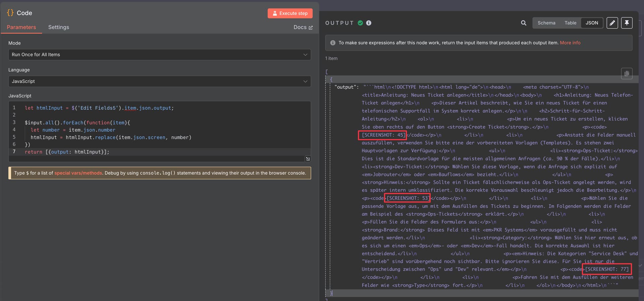Click the return statement on line 7
This screenshot has height=301, width=644.
click(67, 152)
